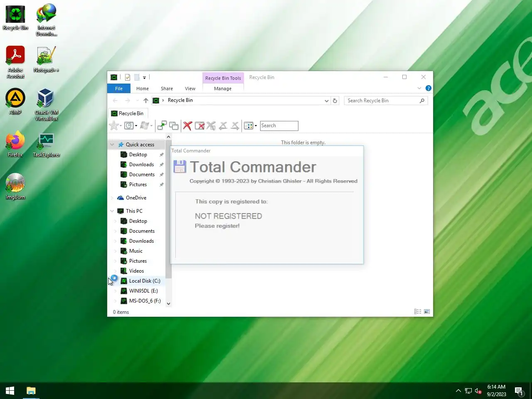Select Downloads under Quick access
The height and width of the screenshot is (399, 532).
click(141, 165)
